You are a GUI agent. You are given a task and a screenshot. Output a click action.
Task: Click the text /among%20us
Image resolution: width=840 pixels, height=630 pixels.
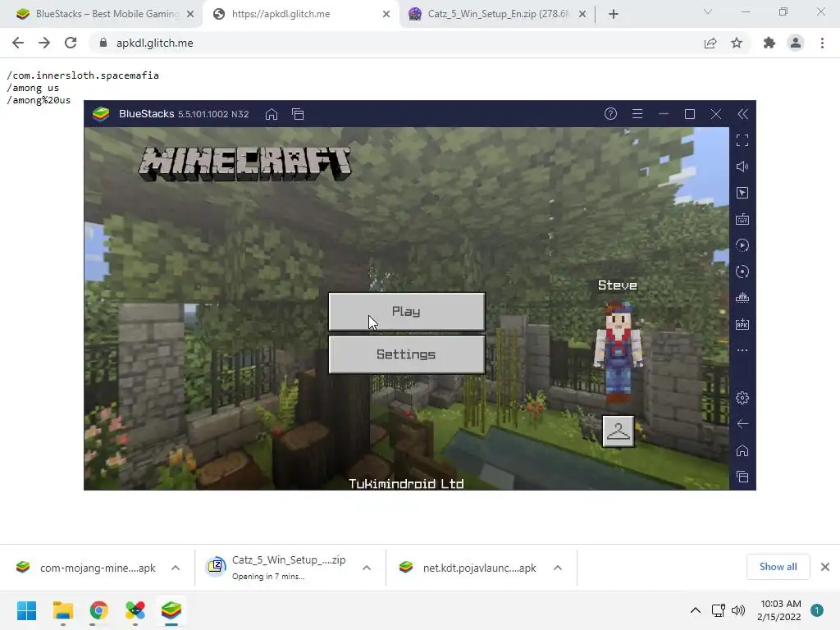[x=39, y=100]
